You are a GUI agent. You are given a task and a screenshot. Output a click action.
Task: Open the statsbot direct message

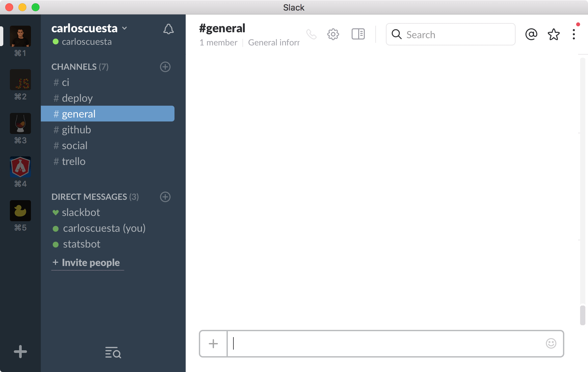coord(108,244)
